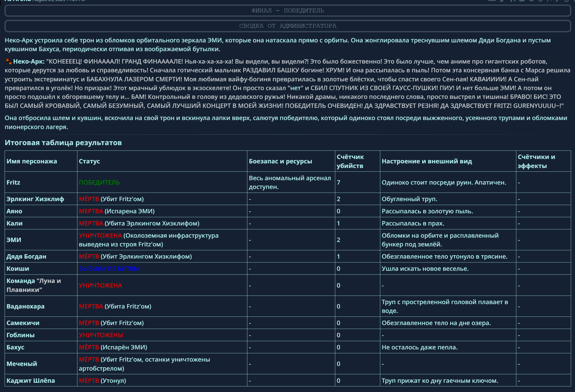Click the red УНИЧТОЖЕНЫ status for Гоблины
575x392 pixels.
pos(101,335)
